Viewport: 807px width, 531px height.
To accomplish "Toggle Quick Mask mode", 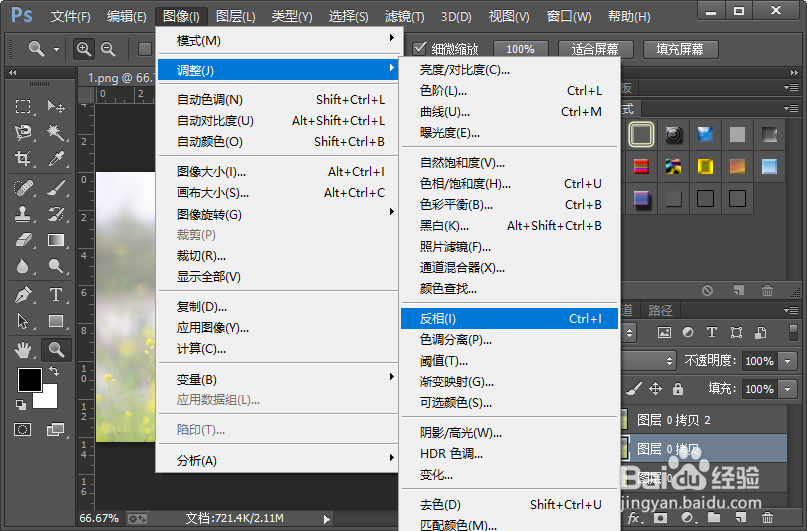I will 23,430.
